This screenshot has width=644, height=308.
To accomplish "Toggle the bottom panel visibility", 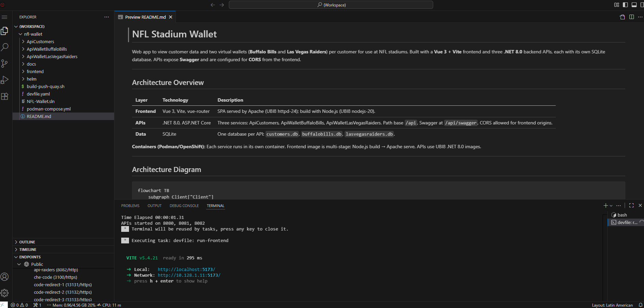I will pyautogui.click(x=634, y=5).
